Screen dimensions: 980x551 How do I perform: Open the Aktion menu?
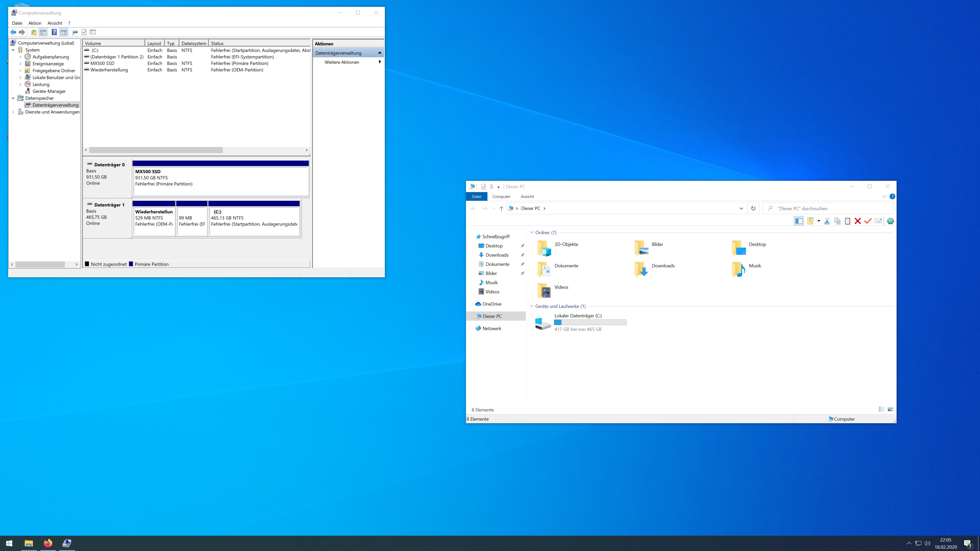tap(35, 23)
